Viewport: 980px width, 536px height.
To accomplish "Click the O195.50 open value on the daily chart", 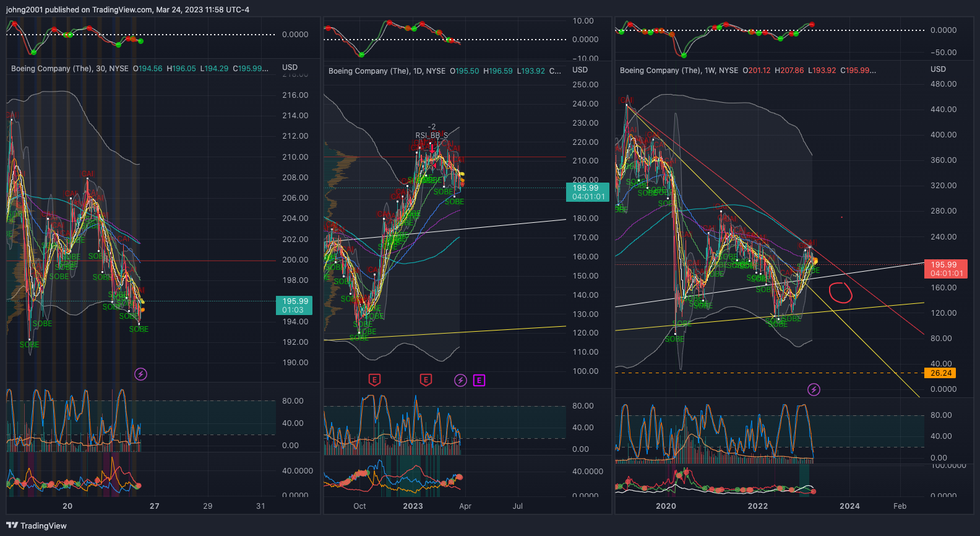I will coord(465,71).
